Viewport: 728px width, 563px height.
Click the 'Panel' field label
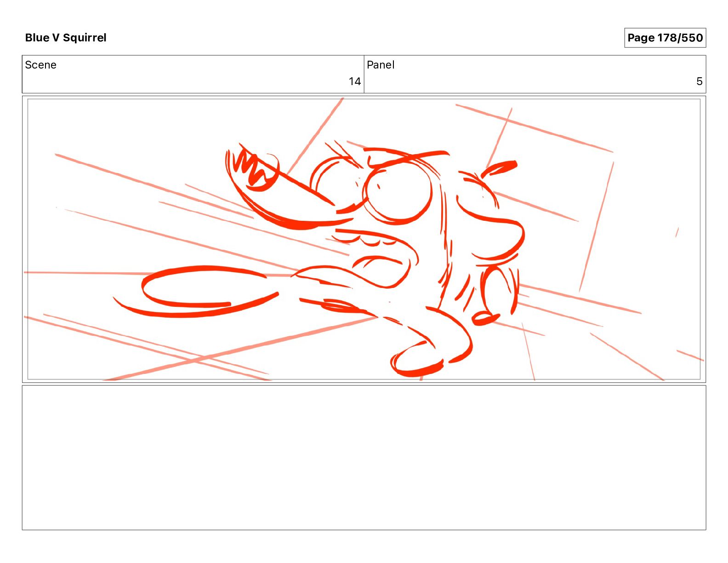(381, 65)
